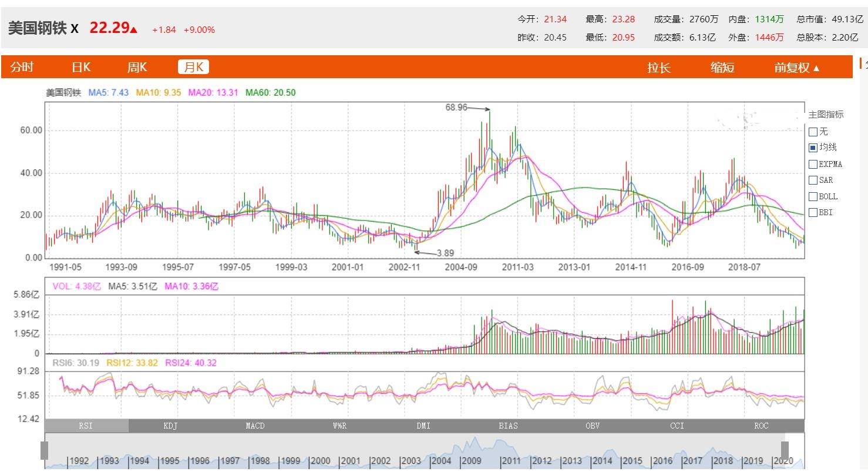Switch to the W%R indicator tab
This screenshot has height=475, width=868.
tap(339, 426)
